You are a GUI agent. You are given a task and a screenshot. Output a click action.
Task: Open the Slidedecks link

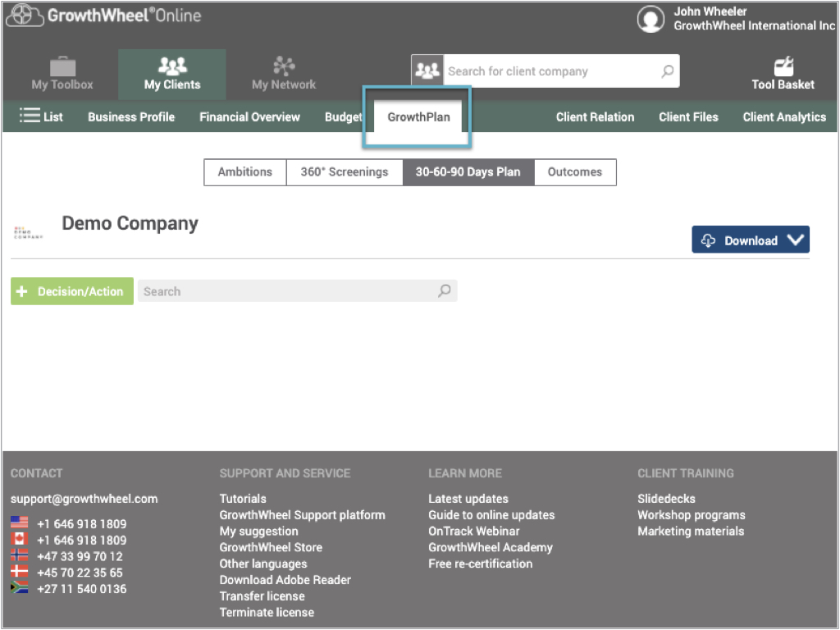666,499
